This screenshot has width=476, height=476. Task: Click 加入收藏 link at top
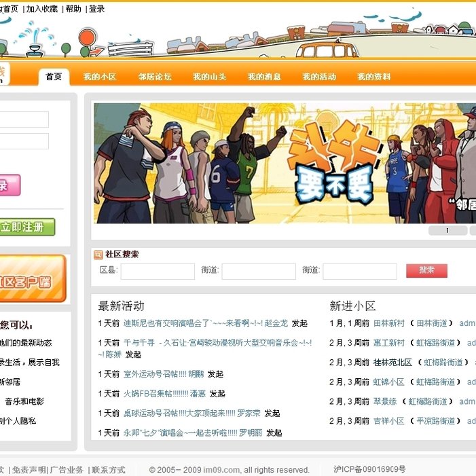click(41, 9)
